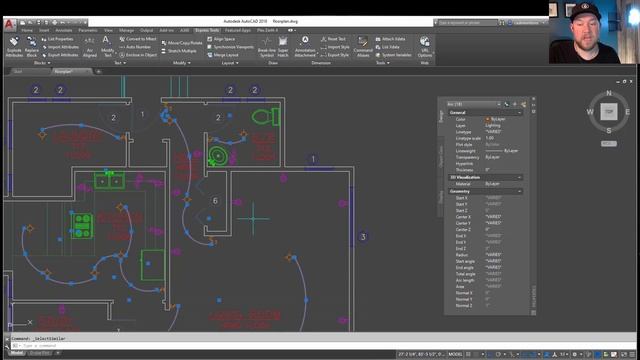Collapse the 3D Visualization section
The height and width of the screenshot is (360, 640).
(x=520, y=178)
